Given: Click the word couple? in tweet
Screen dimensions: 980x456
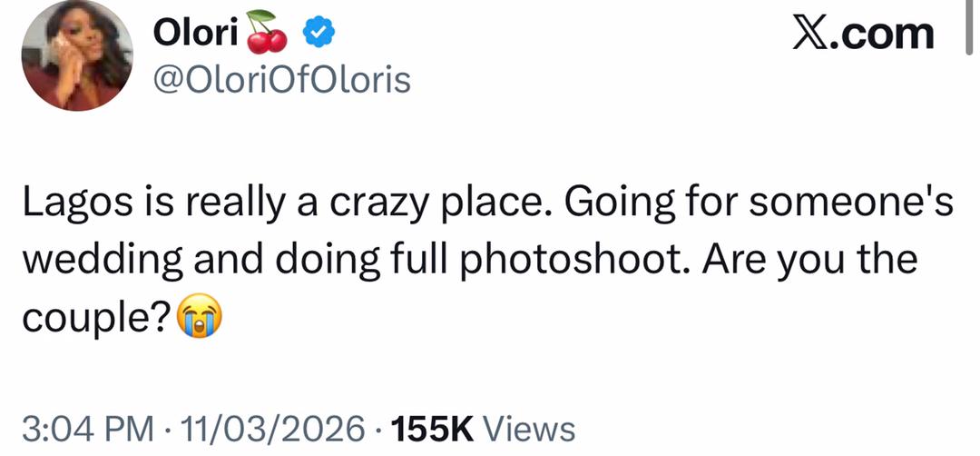Looking at the screenshot, I should tap(98, 316).
